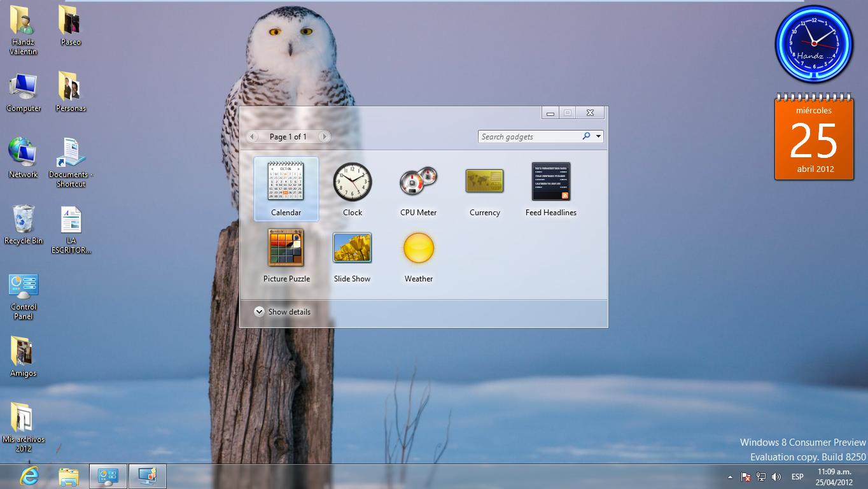Go to previous gadget page
The width and height of the screenshot is (868, 489).
(253, 136)
